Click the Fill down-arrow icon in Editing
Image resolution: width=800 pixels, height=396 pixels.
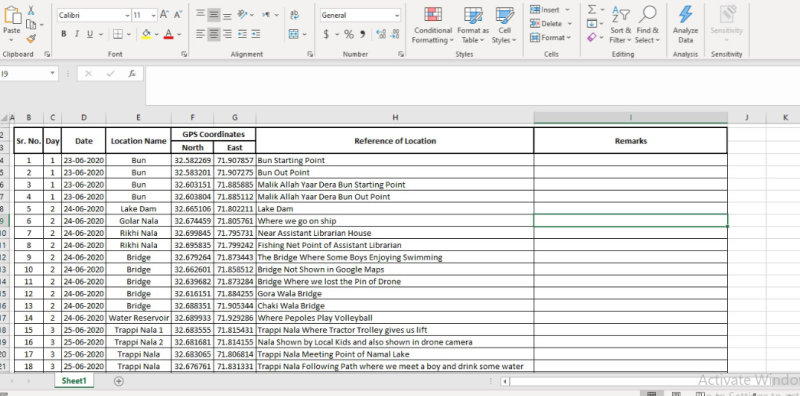(x=592, y=23)
